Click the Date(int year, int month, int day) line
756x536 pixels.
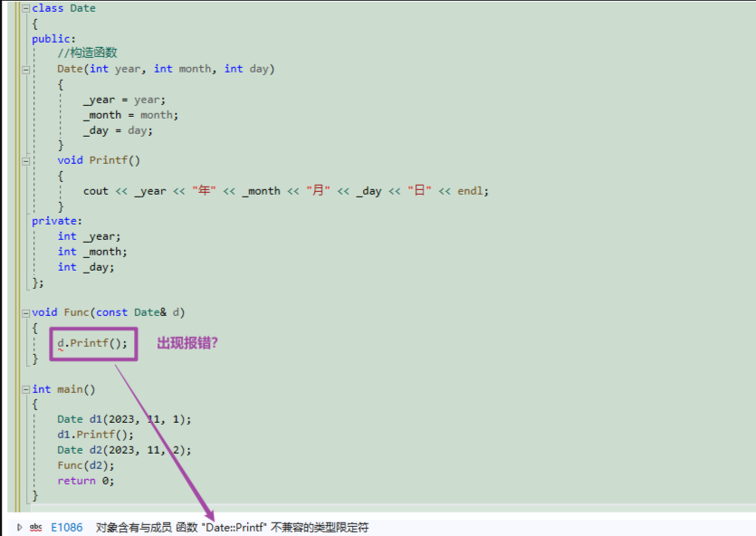166,69
